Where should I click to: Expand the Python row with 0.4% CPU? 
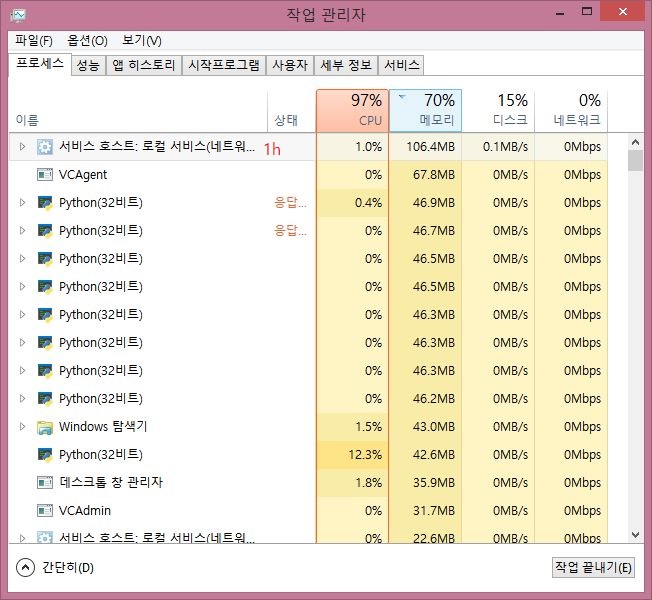22,202
